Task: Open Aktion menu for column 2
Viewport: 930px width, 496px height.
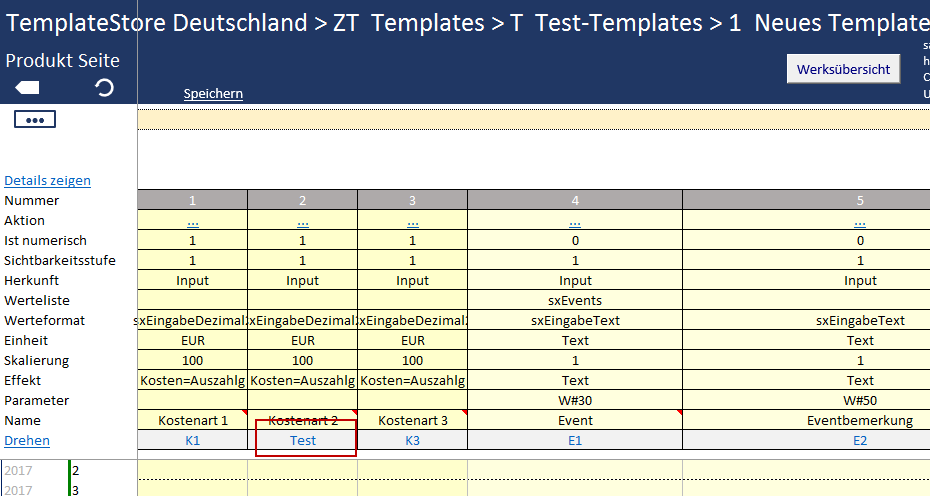Action: point(302,221)
